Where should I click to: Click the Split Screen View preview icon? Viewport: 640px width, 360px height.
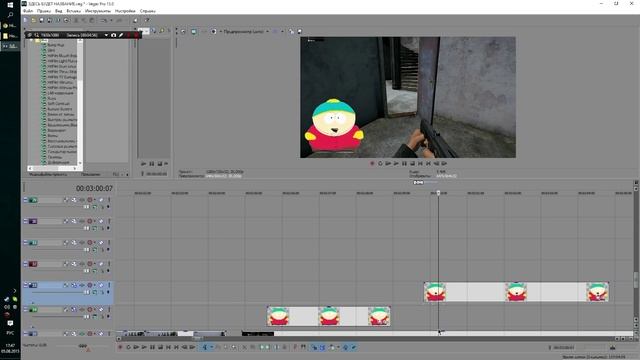click(x=213, y=31)
